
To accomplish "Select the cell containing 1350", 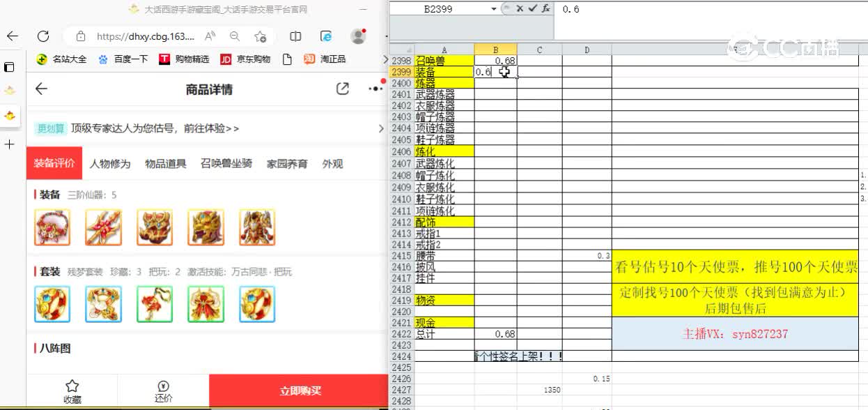I will (x=539, y=390).
